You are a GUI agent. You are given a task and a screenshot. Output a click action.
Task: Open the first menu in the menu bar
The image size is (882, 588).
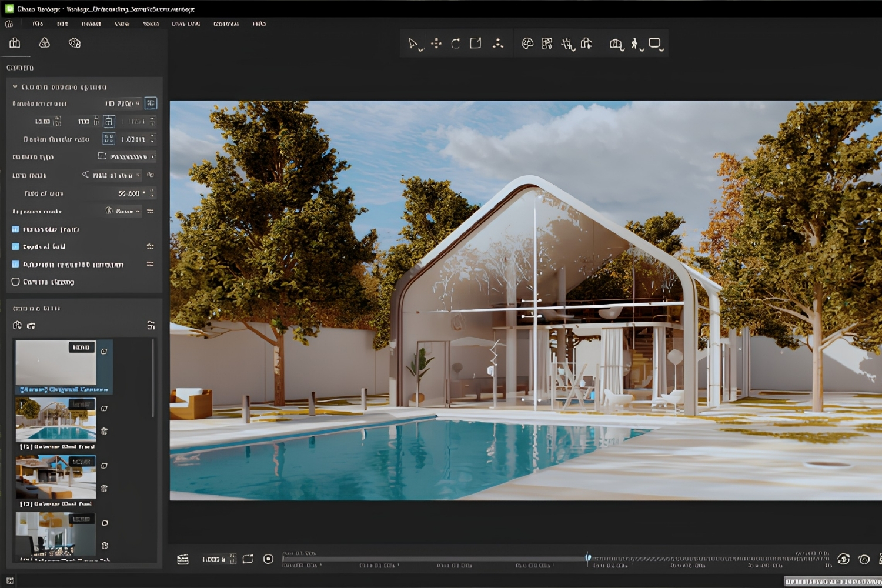tap(38, 24)
